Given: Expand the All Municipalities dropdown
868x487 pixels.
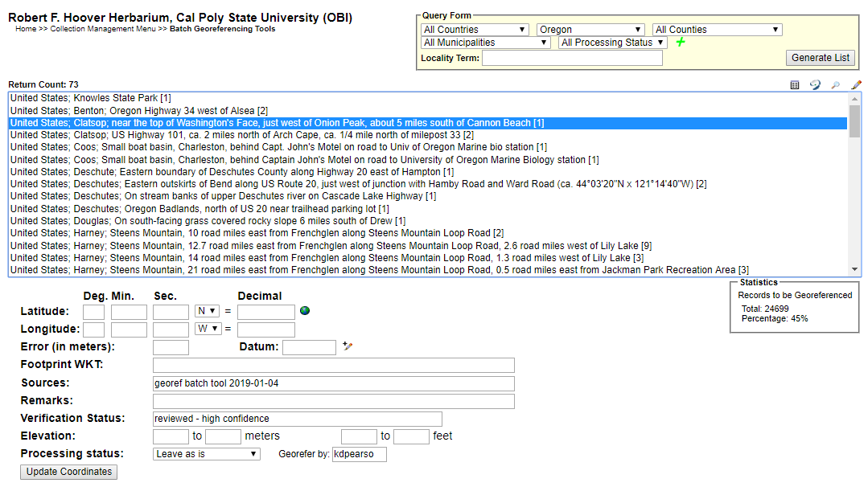Looking at the screenshot, I should click(x=485, y=43).
